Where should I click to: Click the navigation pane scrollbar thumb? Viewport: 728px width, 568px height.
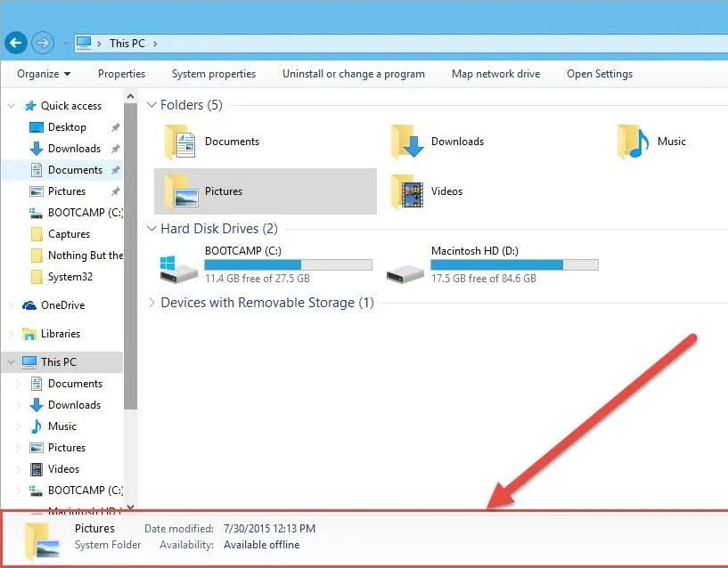(130, 256)
